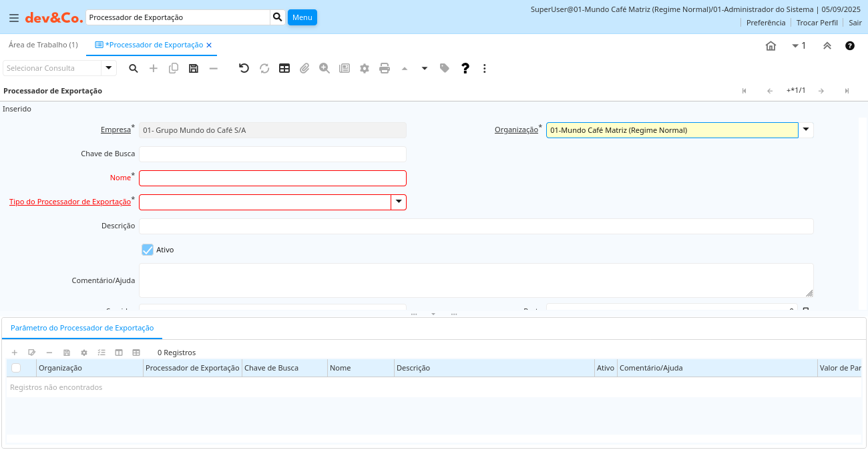Click the save record icon in main toolbar
This screenshot has height=450, width=868.
click(x=194, y=68)
